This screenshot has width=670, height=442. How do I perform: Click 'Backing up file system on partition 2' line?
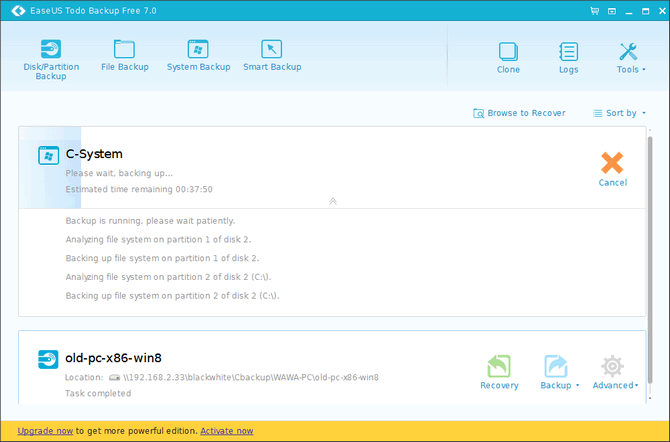pos(172,296)
